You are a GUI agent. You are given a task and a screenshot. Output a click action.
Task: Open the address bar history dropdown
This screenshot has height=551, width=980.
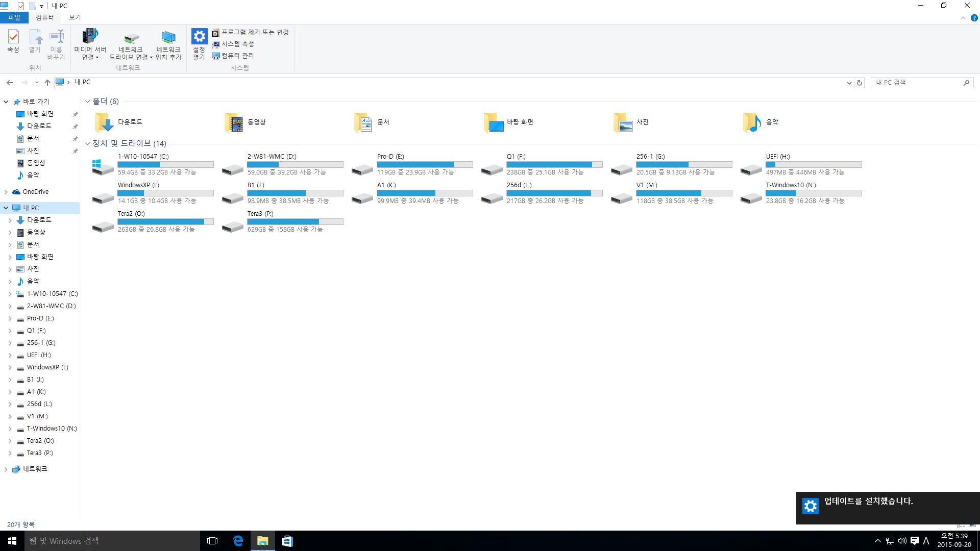849,83
